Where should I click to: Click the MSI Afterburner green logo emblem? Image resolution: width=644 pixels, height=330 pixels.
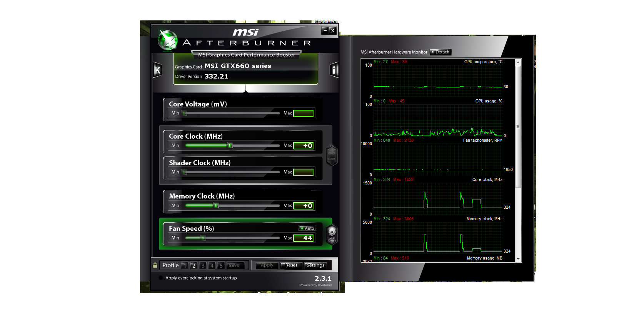pos(168,40)
